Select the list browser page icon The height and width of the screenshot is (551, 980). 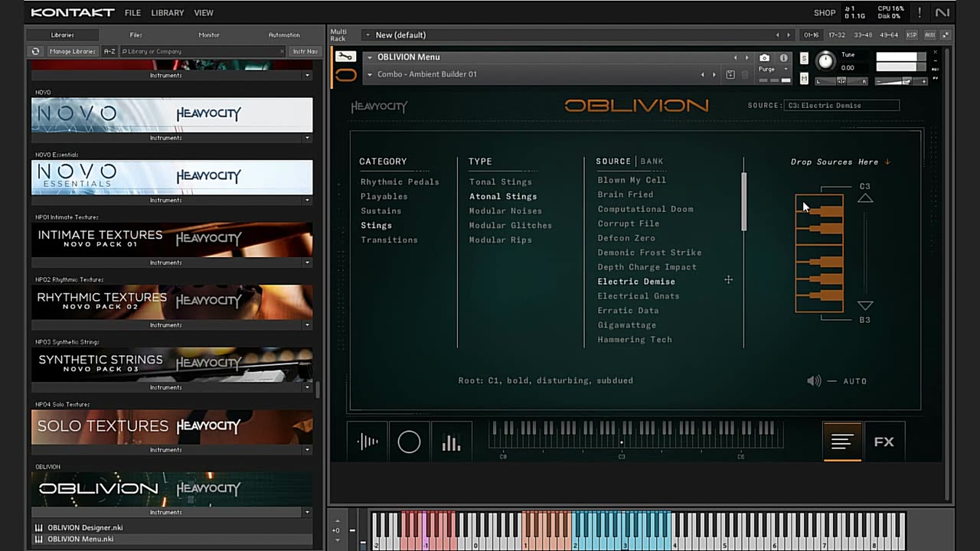[842, 442]
